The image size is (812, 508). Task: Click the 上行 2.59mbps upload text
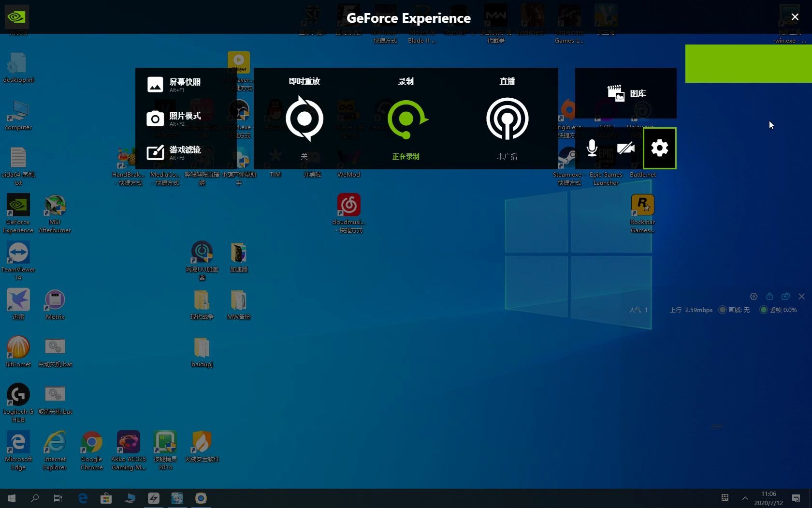[691, 310]
